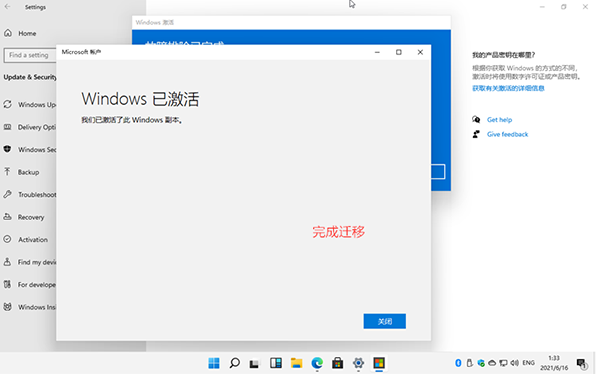Select Recovery in the sidebar

coord(31,217)
